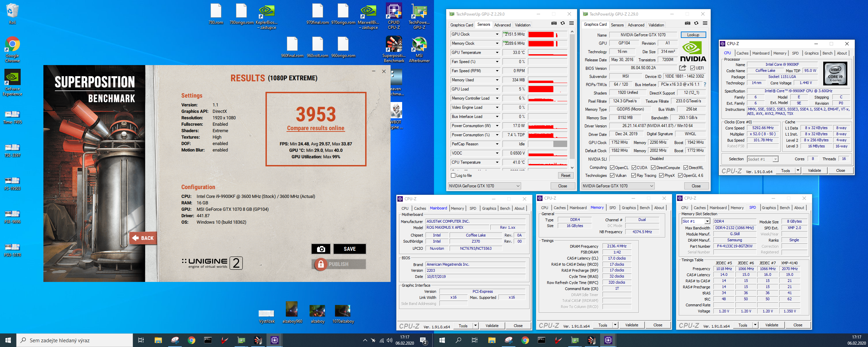
Task: Open Google Chrome desktop shortcut
Action: (13, 49)
